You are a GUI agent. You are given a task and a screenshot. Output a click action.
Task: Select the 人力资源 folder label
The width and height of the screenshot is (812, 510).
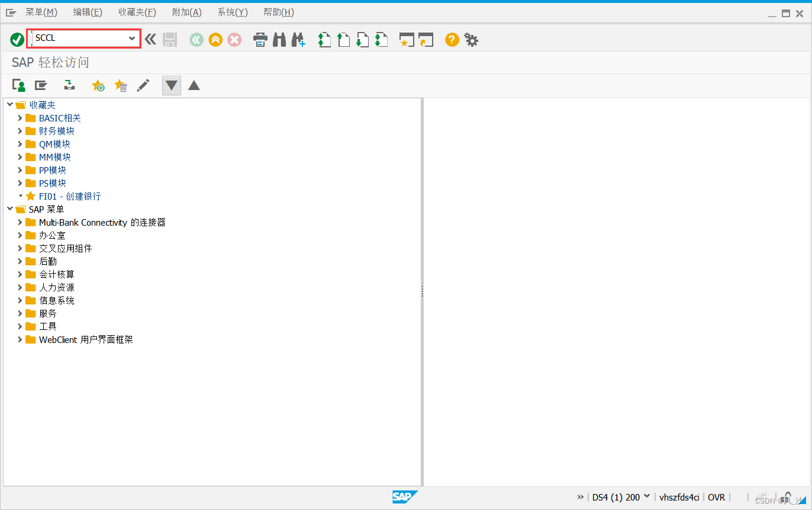click(57, 287)
